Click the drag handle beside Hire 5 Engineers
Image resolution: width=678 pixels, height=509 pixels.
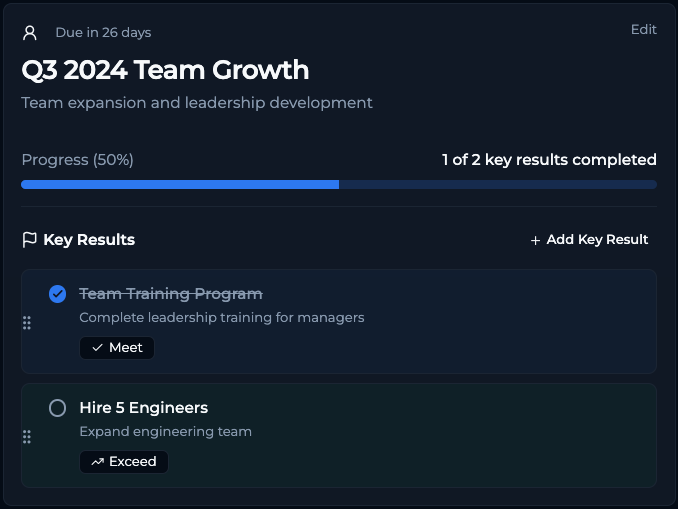(x=27, y=436)
